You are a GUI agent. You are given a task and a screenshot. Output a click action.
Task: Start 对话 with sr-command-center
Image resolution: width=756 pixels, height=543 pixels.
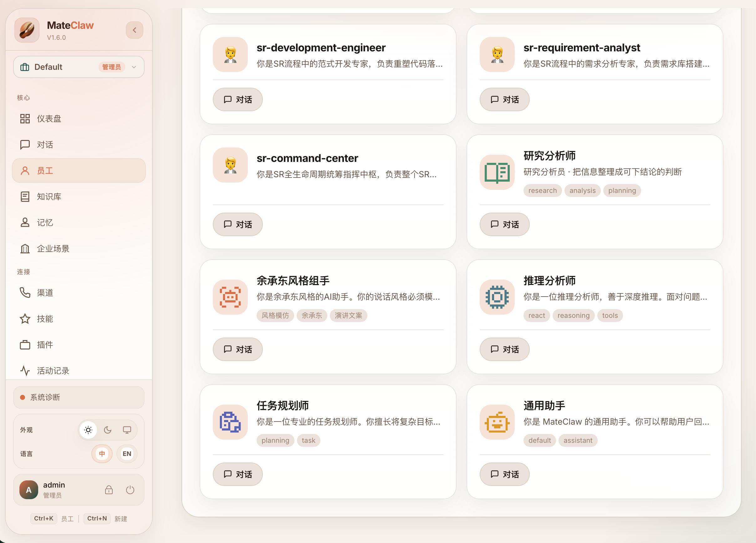pyautogui.click(x=238, y=225)
